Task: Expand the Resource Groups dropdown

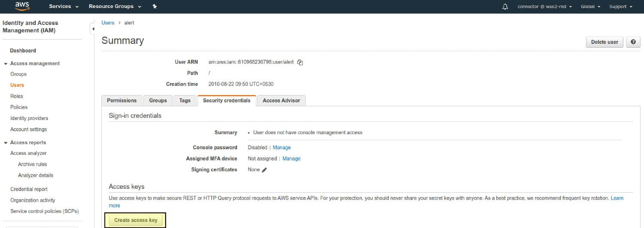Action: [x=115, y=6]
